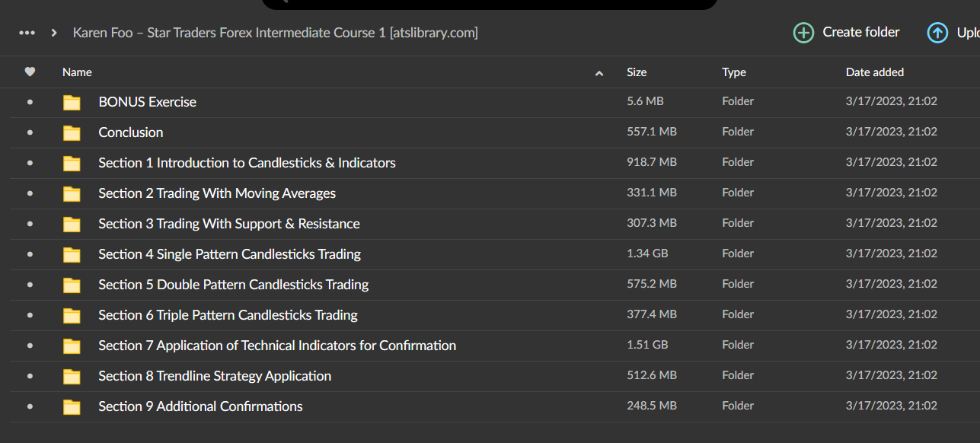This screenshot has width=980, height=443.
Task: Open the Section 5 folder icon
Action: click(x=72, y=284)
